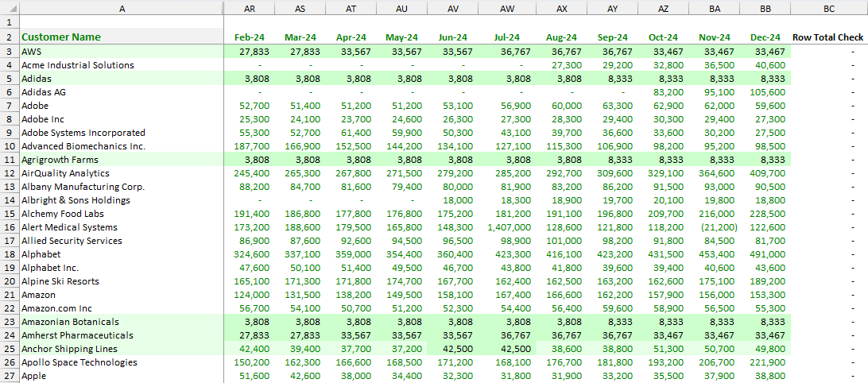This screenshot has height=383, width=868.
Task: Select the Alert Medical Systems cell
Action: 122,227
